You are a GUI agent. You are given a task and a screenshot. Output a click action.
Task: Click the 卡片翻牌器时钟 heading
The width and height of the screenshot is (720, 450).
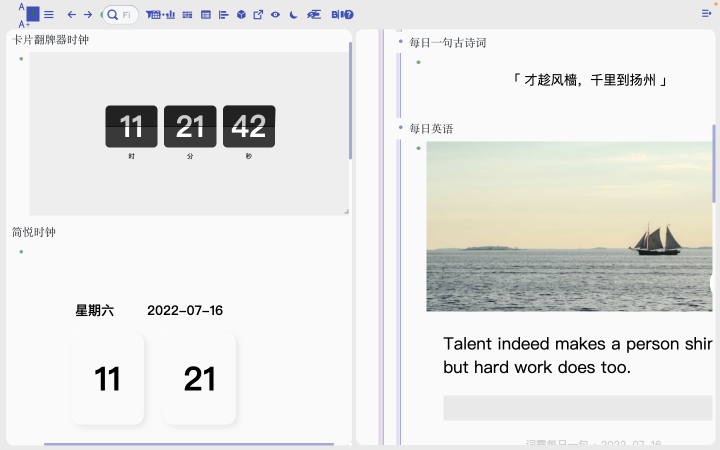(50, 40)
